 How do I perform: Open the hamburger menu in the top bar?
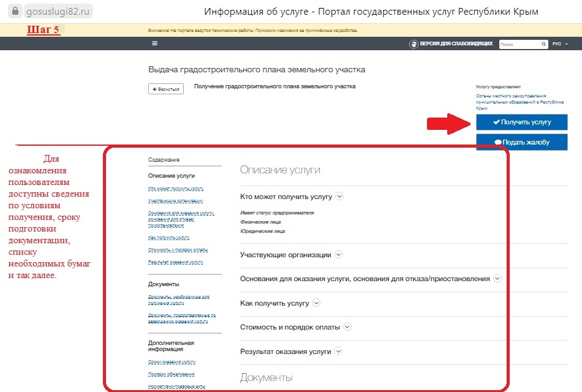click(x=154, y=43)
